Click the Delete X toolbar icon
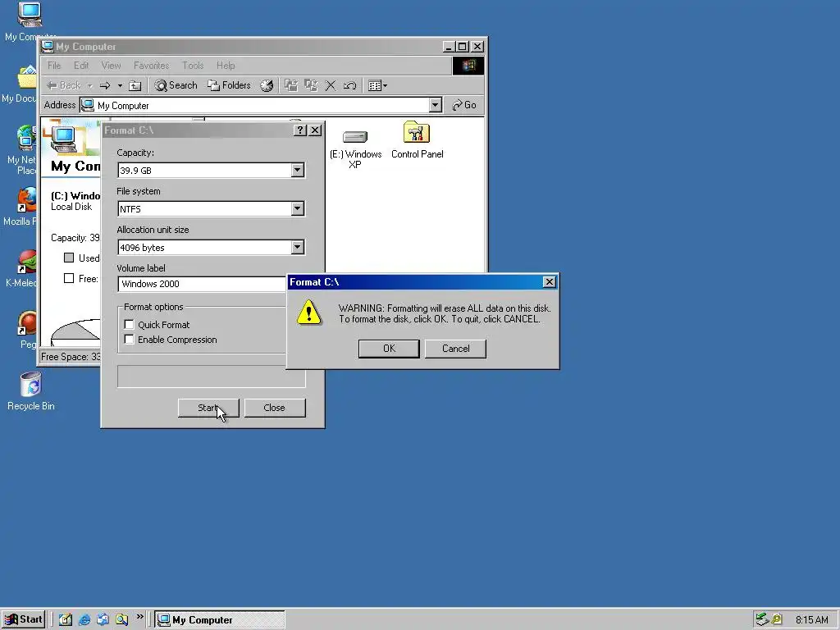 (331, 85)
